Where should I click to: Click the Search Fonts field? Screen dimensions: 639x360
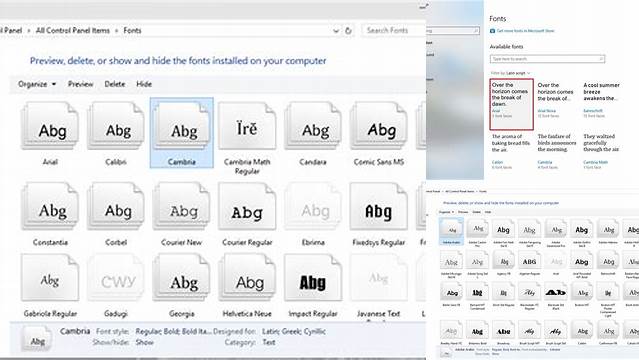click(x=392, y=31)
